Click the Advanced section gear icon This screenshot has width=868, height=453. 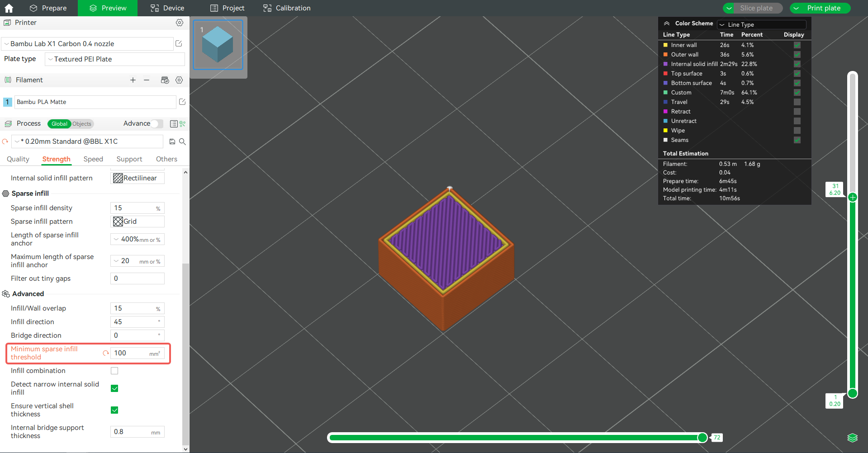6,294
